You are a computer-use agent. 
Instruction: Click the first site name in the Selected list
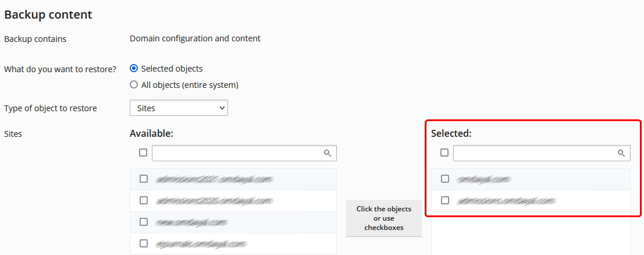pyautogui.click(x=483, y=179)
